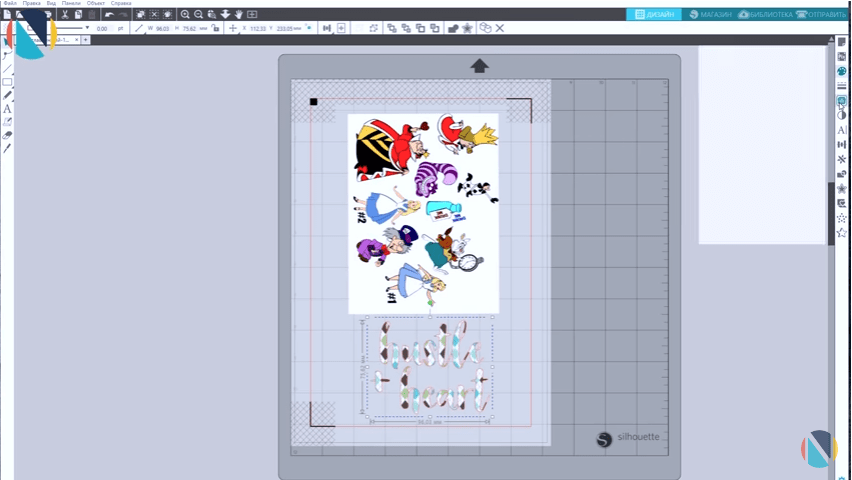Viewport: 852px width, 480px height.
Task: Click the vertical scrollbar on the right
Action: tap(831, 213)
